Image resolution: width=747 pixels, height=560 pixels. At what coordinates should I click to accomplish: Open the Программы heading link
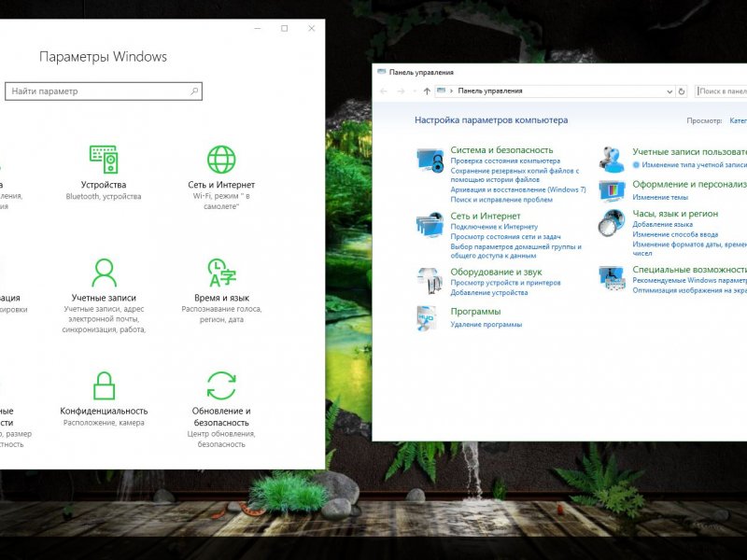[x=475, y=312]
